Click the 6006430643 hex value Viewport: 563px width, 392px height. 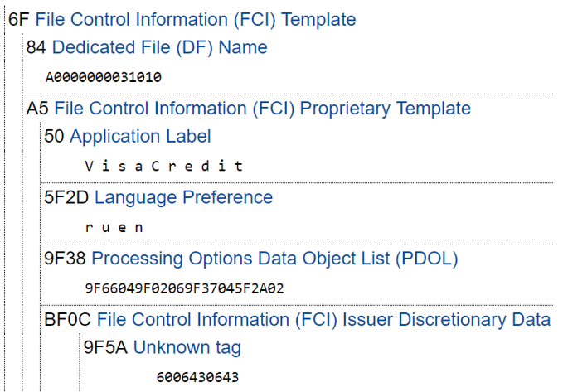click(x=197, y=378)
